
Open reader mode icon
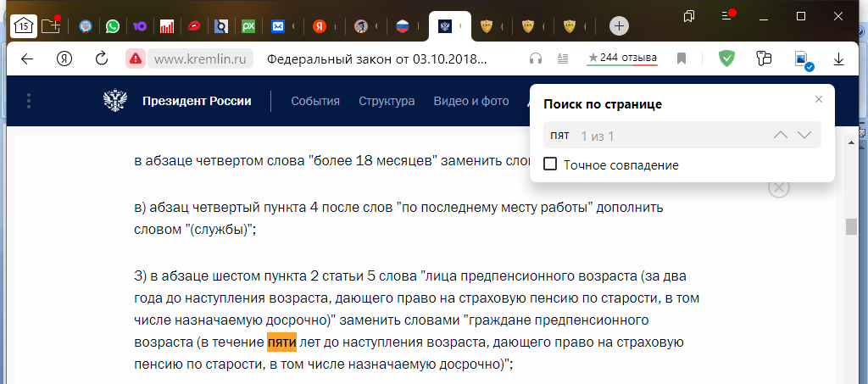pyautogui.click(x=563, y=58)
